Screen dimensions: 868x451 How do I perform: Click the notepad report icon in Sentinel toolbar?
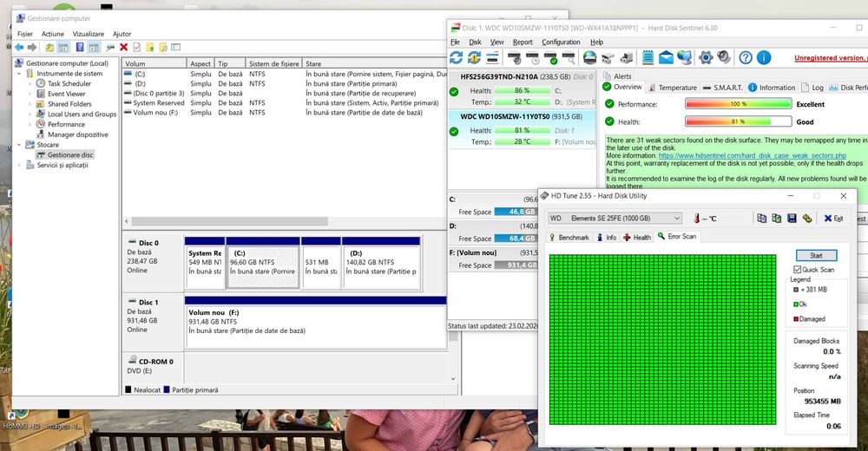point(648,57)
